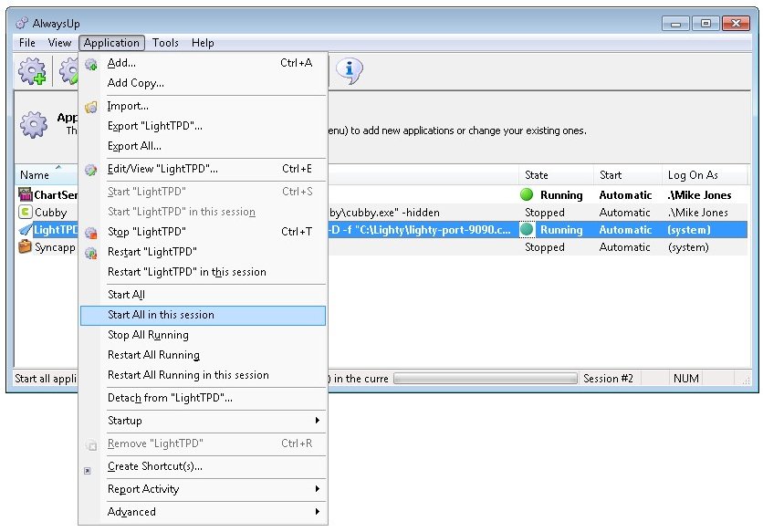Select Export "LightTPD"... menu entry
Viewport: 763px width, 532px height.
203,126
